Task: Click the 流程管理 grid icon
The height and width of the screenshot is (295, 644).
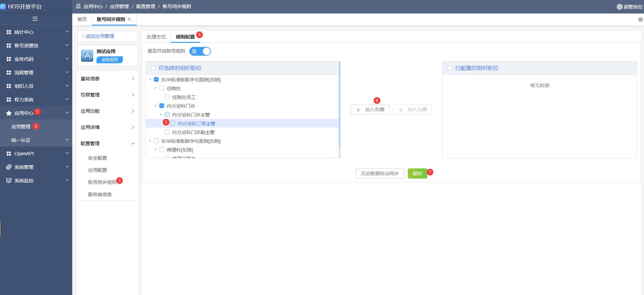Action: click(9, 73)
